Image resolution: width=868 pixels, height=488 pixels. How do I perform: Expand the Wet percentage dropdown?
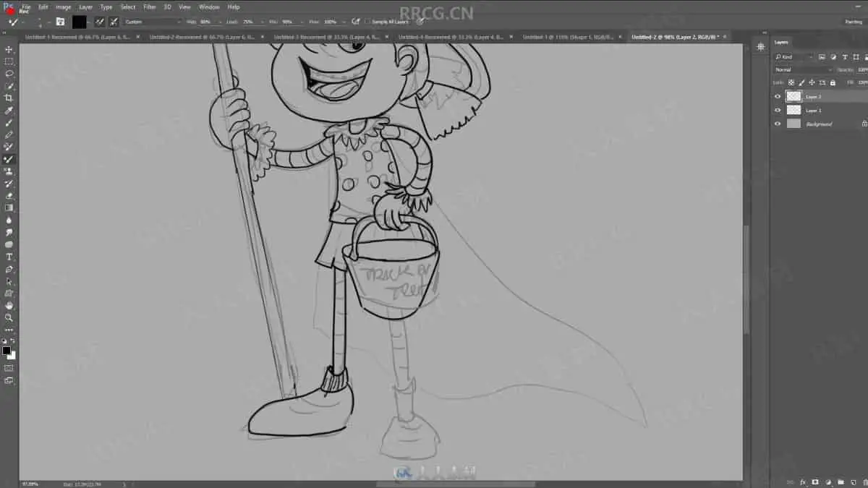tap(218, 22)
